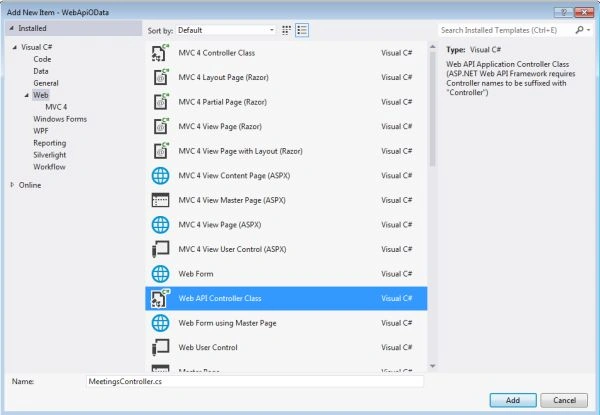Select 'MVC 4 View Page with Layout (Razor)'
Viewport: 600px width, 415px height.
[240, 151]
